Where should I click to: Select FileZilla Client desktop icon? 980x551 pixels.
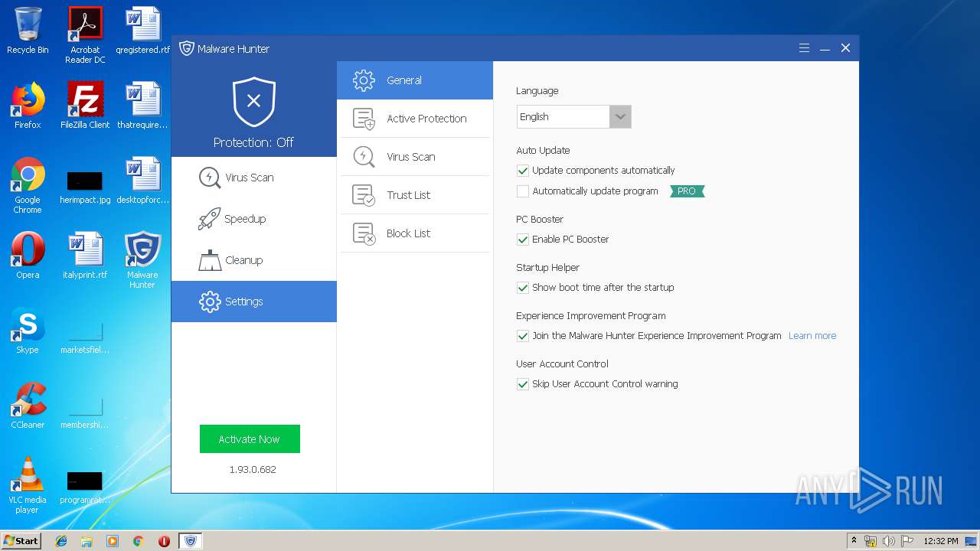point(85,105)
